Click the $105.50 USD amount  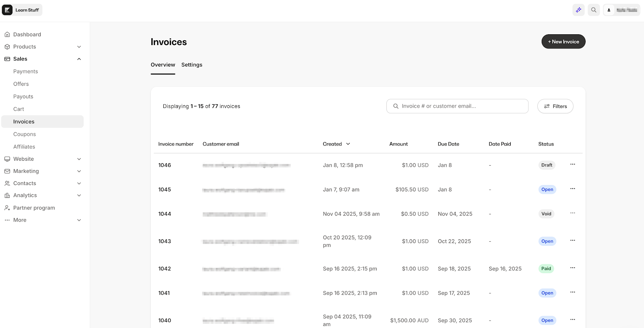pos(412,189)
